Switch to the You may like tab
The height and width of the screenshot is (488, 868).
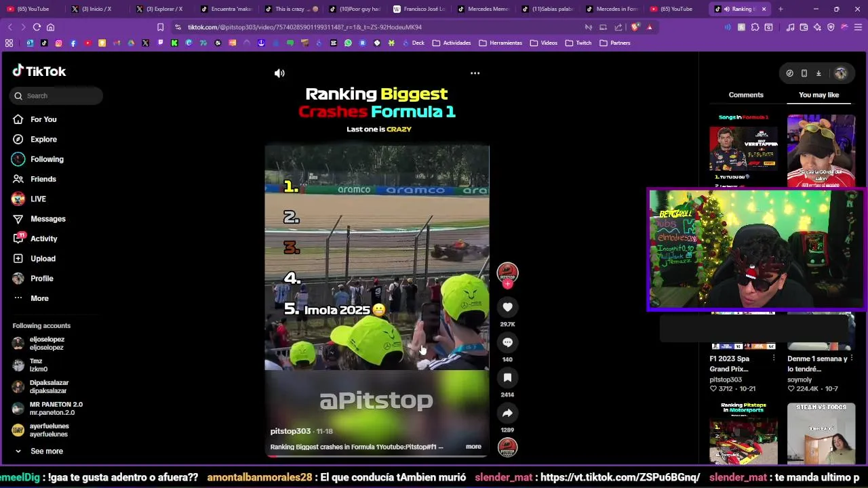818,95
